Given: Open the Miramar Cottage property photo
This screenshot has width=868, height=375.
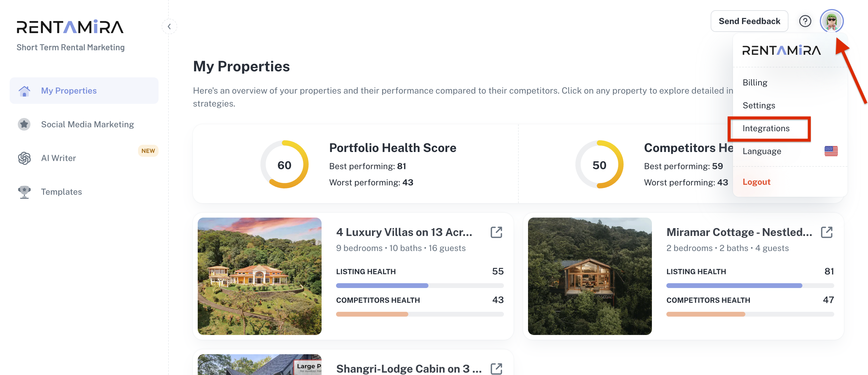Looking at the screenshot, I should pos(590,276).
